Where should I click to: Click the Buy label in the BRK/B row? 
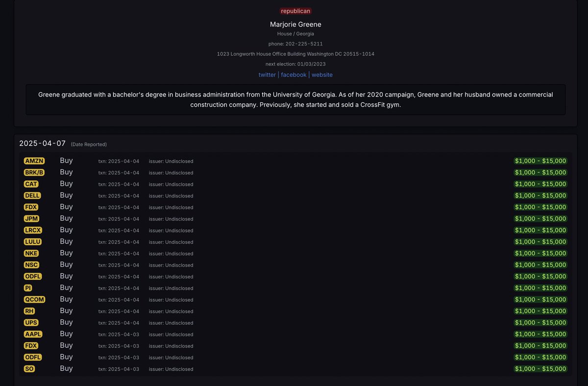(x=66, y=172)
